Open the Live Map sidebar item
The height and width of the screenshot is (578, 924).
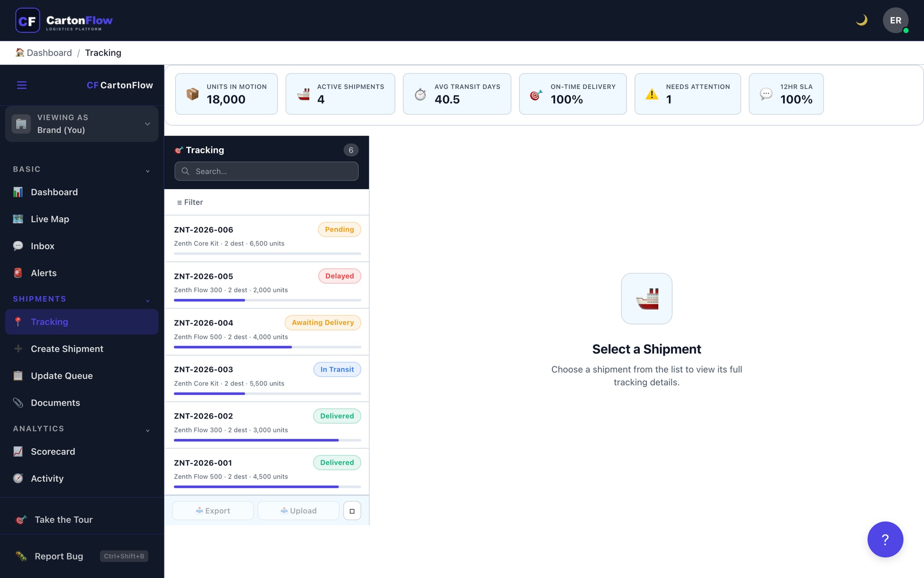tap(50, 219)
